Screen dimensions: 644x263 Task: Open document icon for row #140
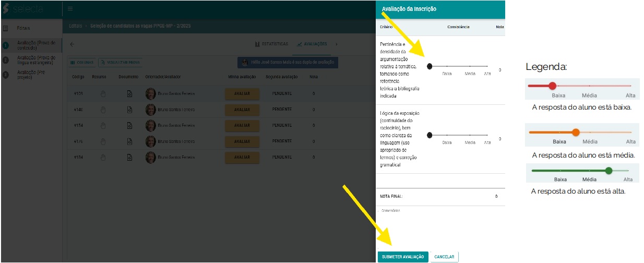pos(129,110)
